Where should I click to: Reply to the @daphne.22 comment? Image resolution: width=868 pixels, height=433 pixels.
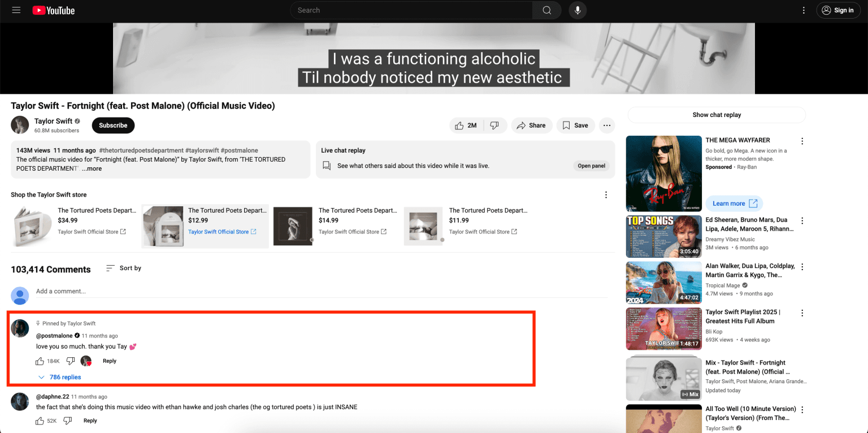(90, 421)
